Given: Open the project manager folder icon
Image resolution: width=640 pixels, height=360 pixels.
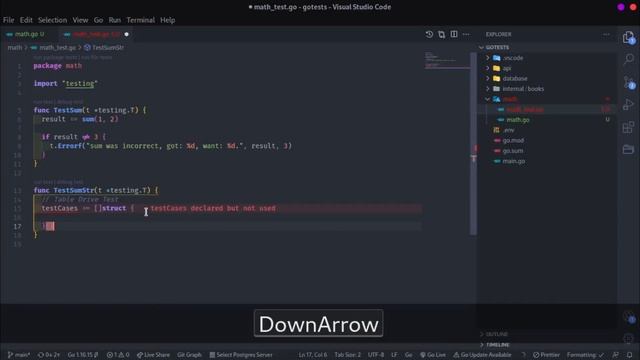Looking at the screenshot, I should (629, 149).
